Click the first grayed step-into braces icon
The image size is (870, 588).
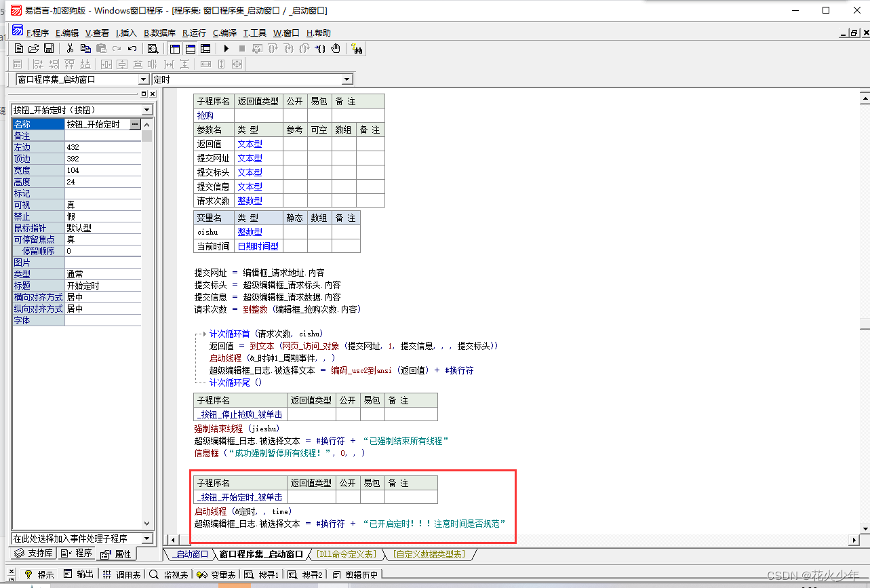273,48
